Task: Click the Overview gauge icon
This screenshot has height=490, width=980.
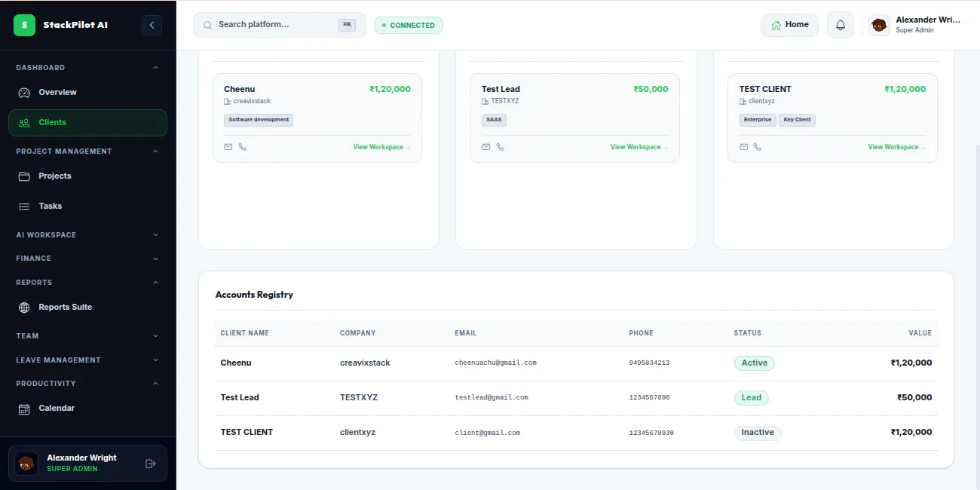Action: [x=24, y=93]
